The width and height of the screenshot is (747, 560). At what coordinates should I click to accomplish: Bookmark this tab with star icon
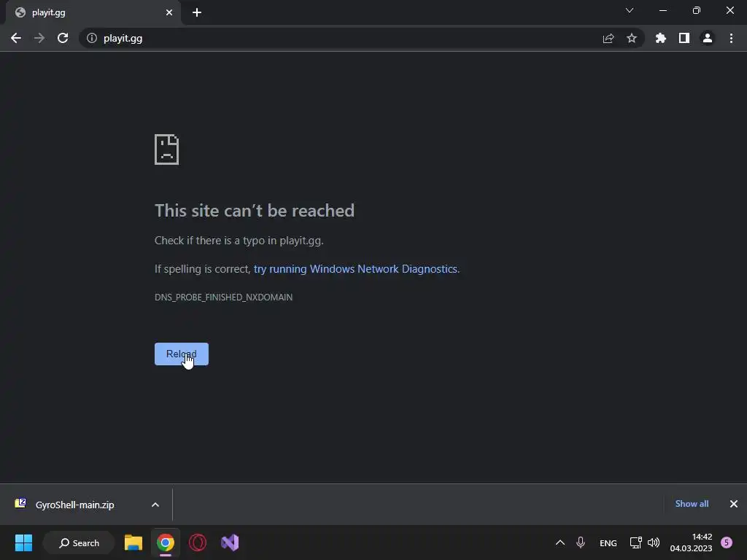click(632, 38)
